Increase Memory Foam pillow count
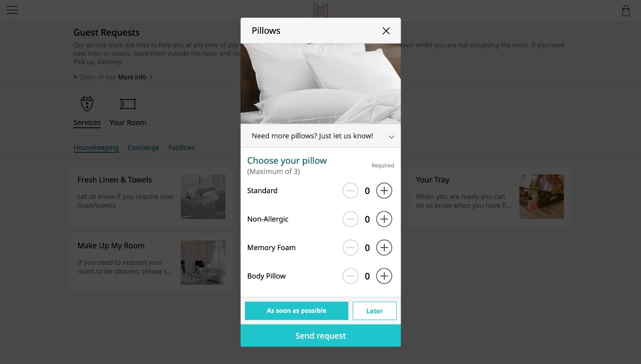Image resolution: width=641 pixels, height=364 pixels. [x=384, y=248]
